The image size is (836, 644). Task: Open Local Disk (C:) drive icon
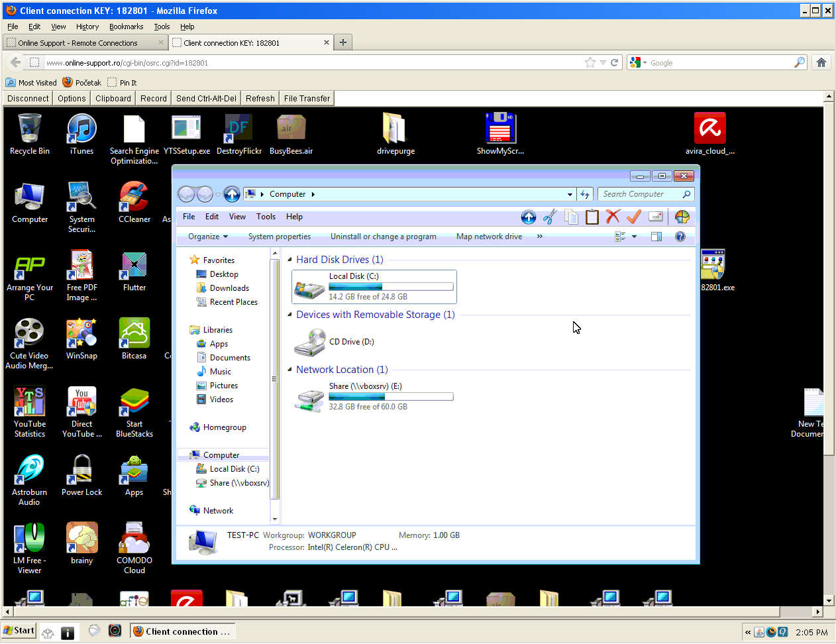[x=309, y=288]
